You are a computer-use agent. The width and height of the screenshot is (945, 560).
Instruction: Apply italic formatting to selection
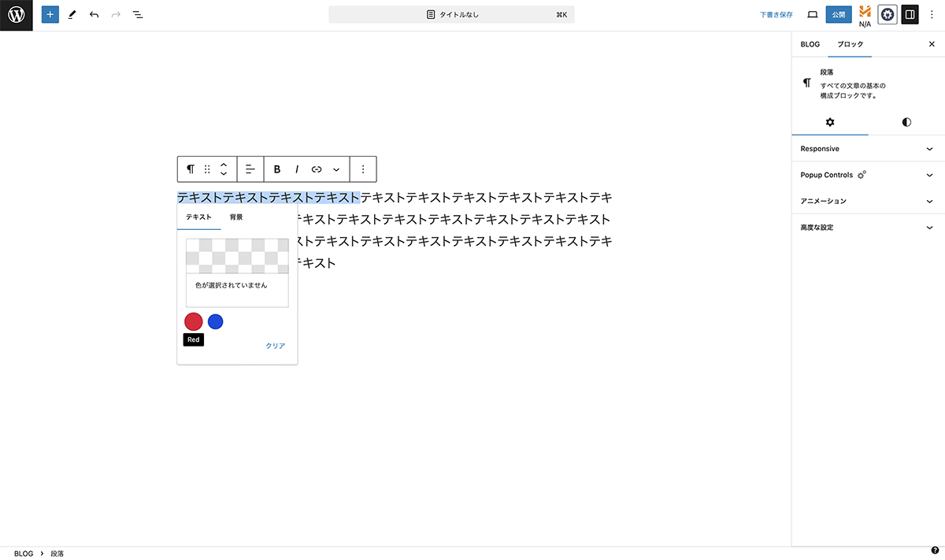click(297, 169)
